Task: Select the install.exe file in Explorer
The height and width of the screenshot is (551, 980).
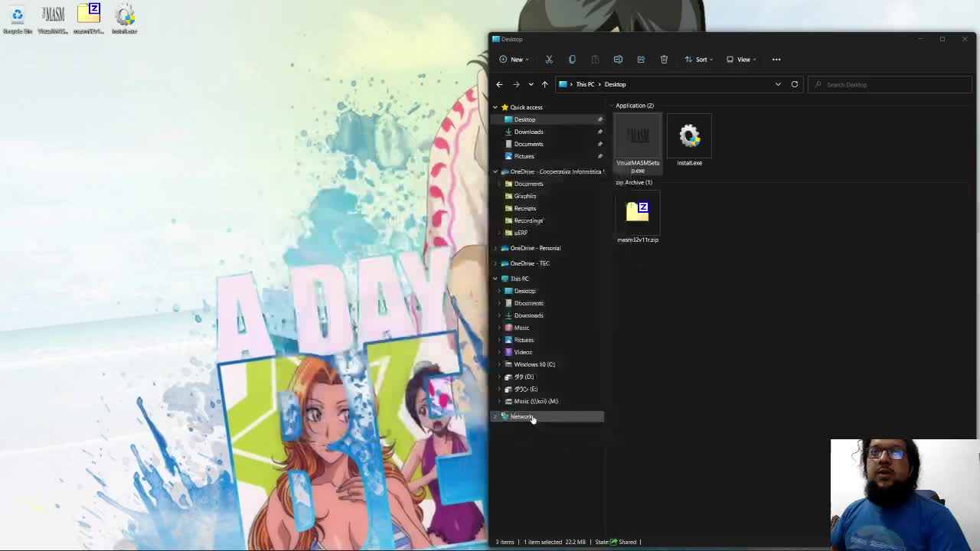Action: [x=689, y=141]
